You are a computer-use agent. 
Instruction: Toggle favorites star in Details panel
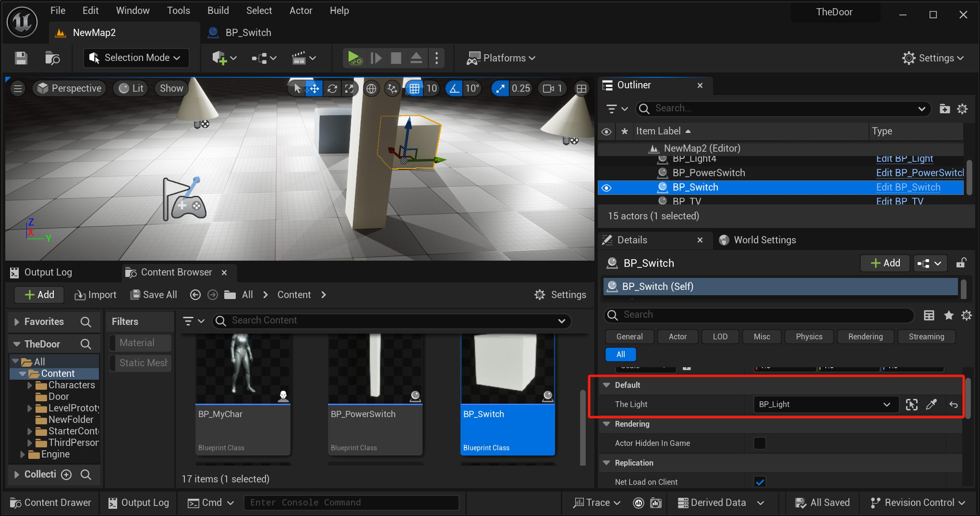948,315
